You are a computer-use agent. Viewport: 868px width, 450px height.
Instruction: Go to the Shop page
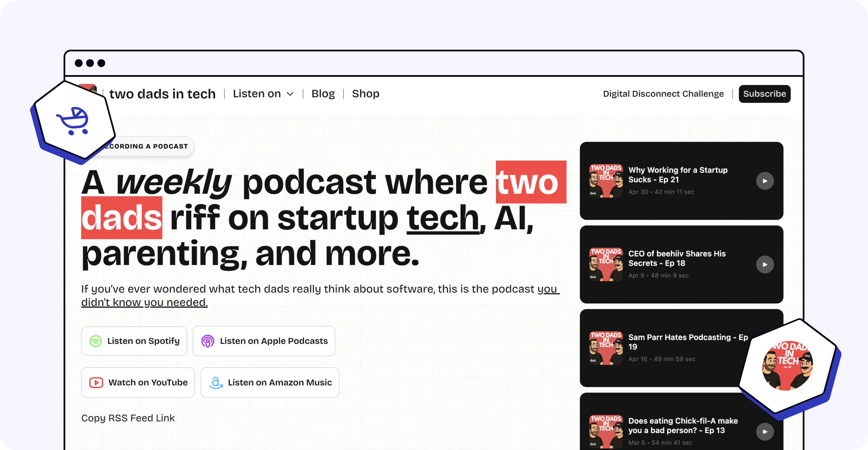[366, 93]
